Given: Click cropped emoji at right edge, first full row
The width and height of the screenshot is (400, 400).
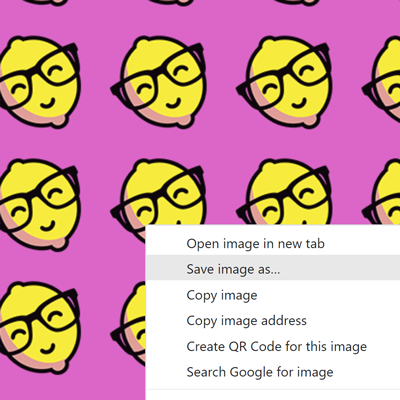Looking at the screenshot, I should pos(382,82).
